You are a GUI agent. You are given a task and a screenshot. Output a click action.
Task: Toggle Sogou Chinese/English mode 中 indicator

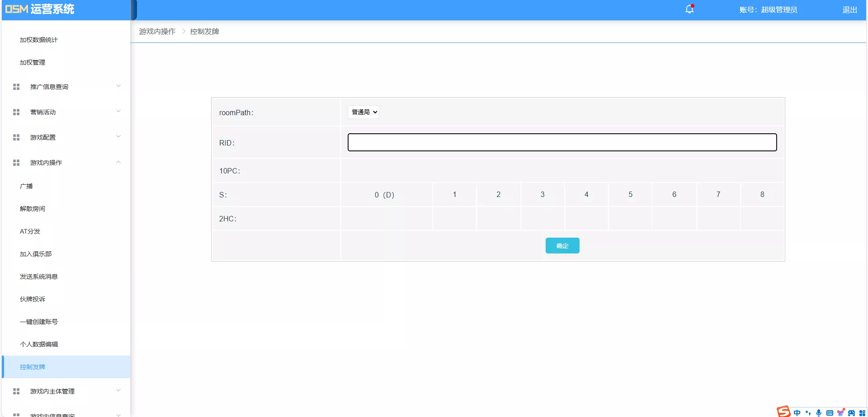click(797, 412)
